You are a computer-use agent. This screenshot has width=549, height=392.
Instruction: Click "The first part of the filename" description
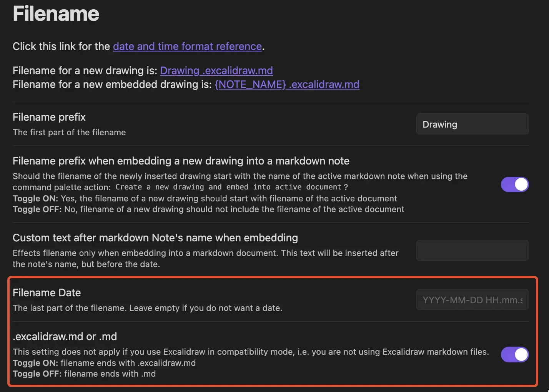click(x=69, y=132)
